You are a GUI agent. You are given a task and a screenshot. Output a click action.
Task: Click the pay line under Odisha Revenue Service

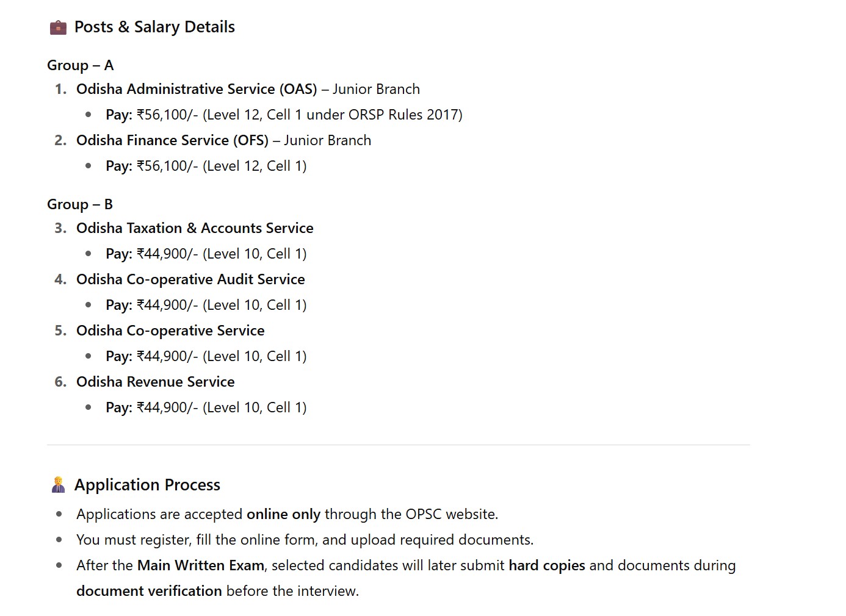(x=206, y=407)
